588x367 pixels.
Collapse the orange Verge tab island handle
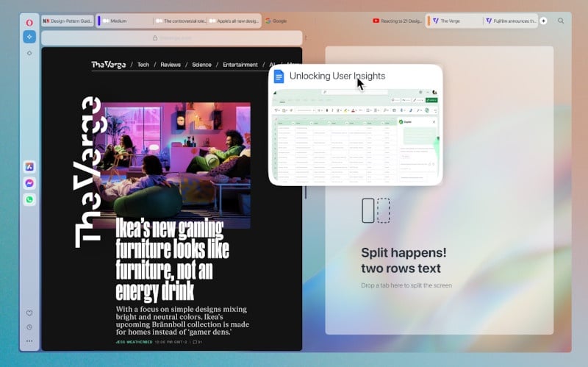(x=429, y=21)
